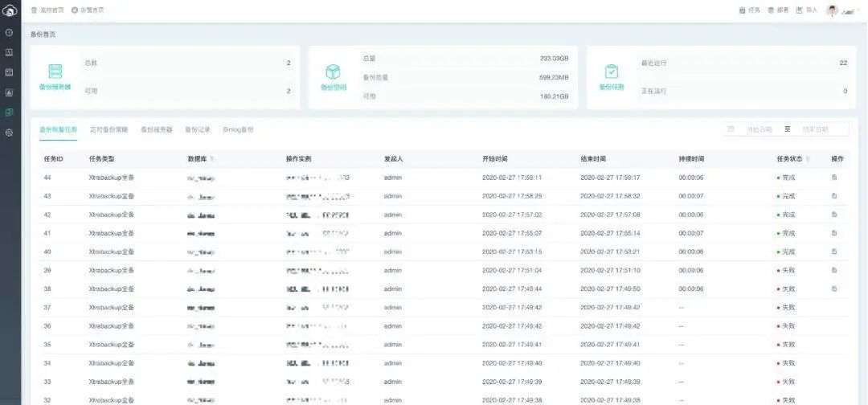Open 部署 in the top bar

(777, 10)
